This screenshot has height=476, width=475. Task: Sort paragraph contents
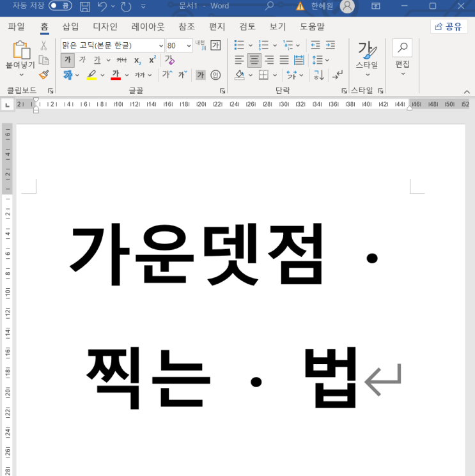pyautogui.click(x=319, y=75)
